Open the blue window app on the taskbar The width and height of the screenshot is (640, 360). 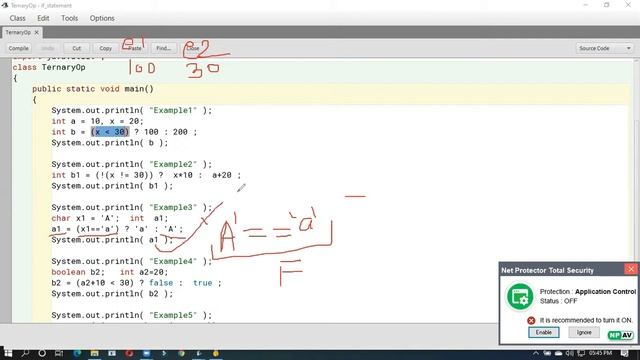[147, 353]
